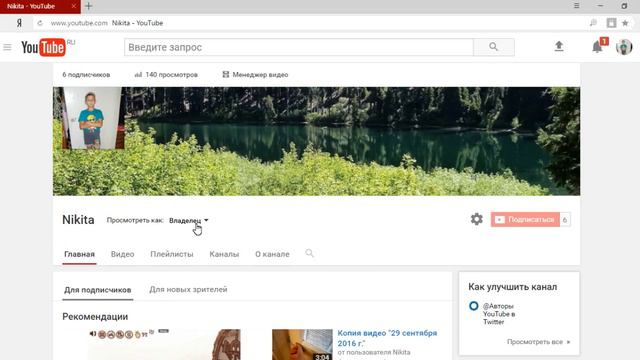Open the YouTube guide hamburger menu
The height and width of the screenshot is (360, 640).
[7, 47]
